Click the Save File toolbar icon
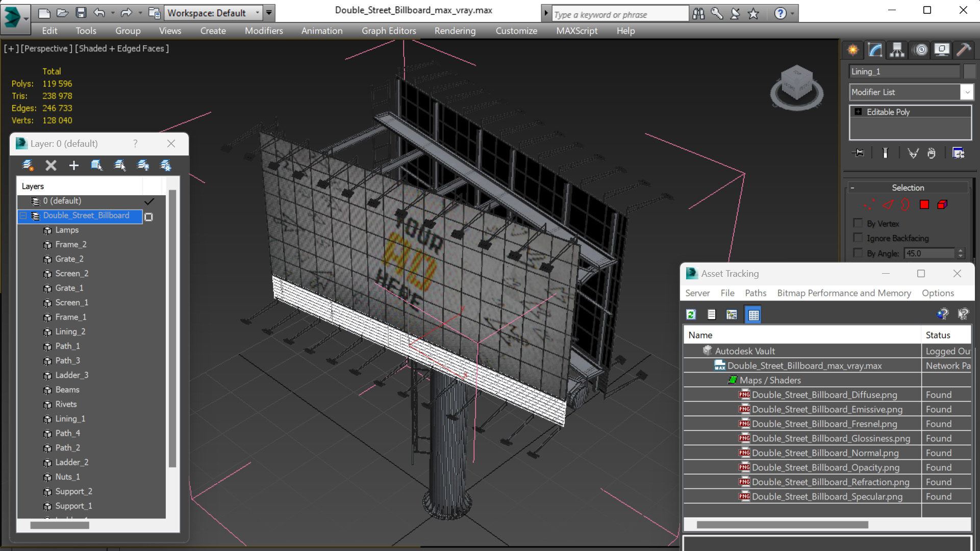 click(81, 13)
